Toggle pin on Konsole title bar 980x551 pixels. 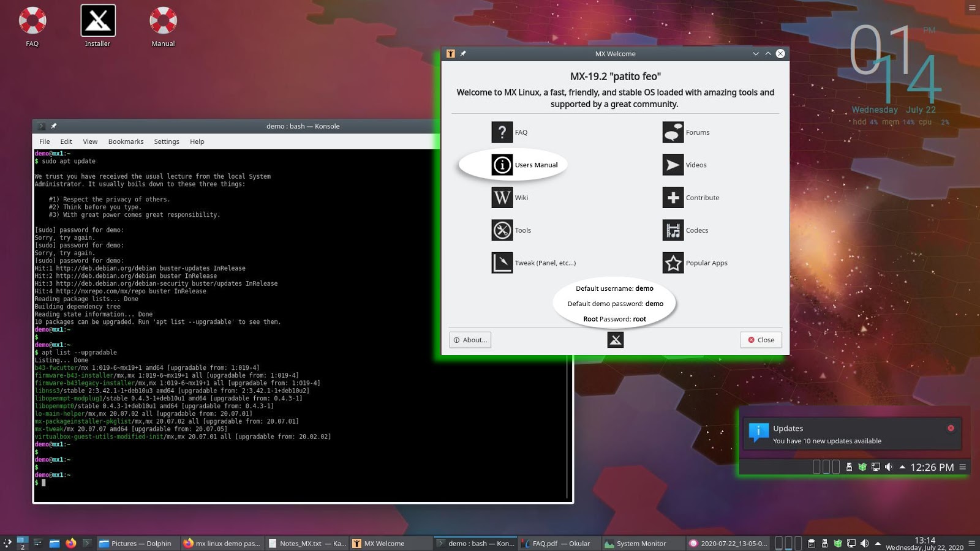[54, 126]
